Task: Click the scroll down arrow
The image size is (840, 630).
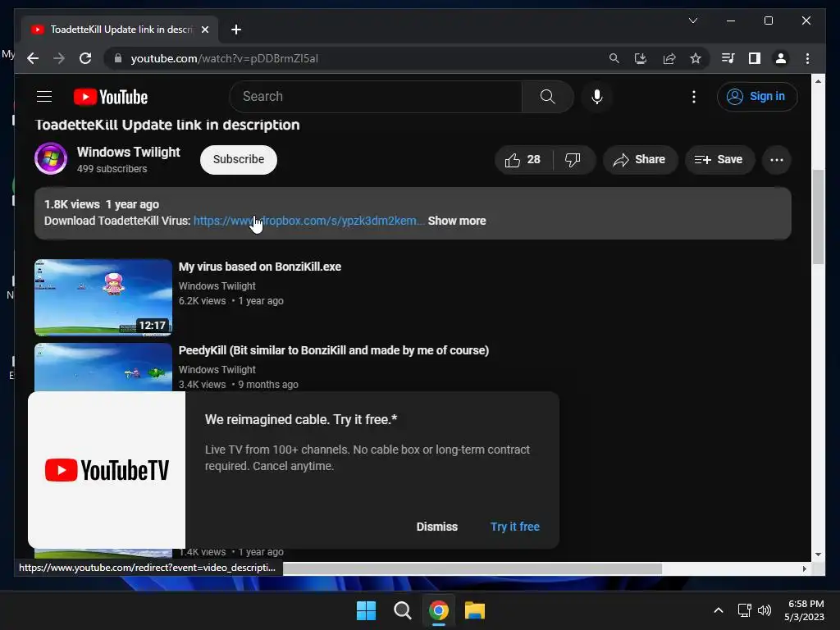Action: [x=818, y=555]
